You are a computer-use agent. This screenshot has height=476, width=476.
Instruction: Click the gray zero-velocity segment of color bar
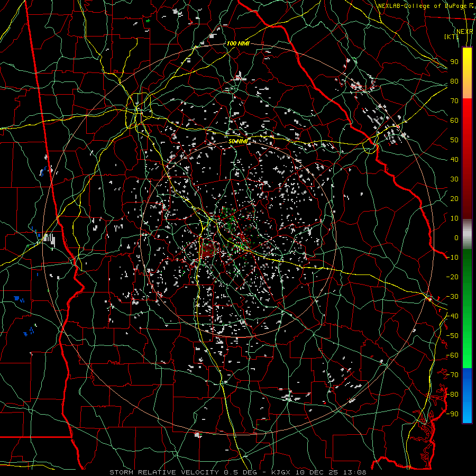467,234
